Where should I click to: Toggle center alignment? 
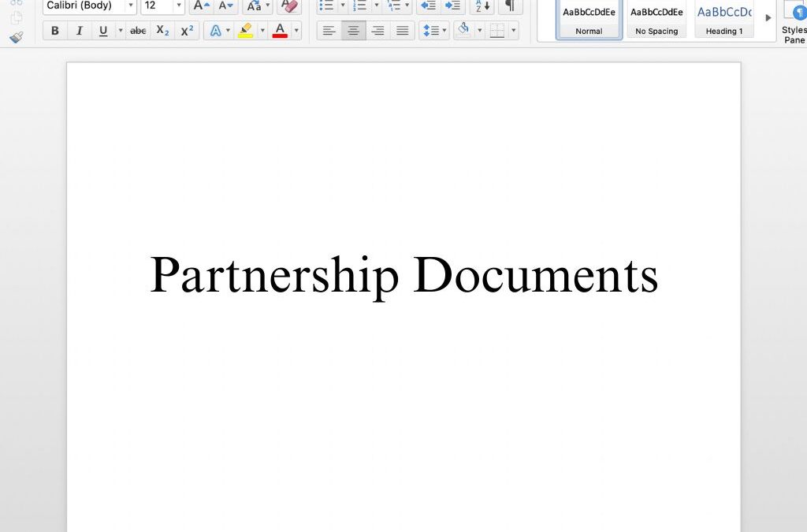pyautogui.click(x=354, y=31)
